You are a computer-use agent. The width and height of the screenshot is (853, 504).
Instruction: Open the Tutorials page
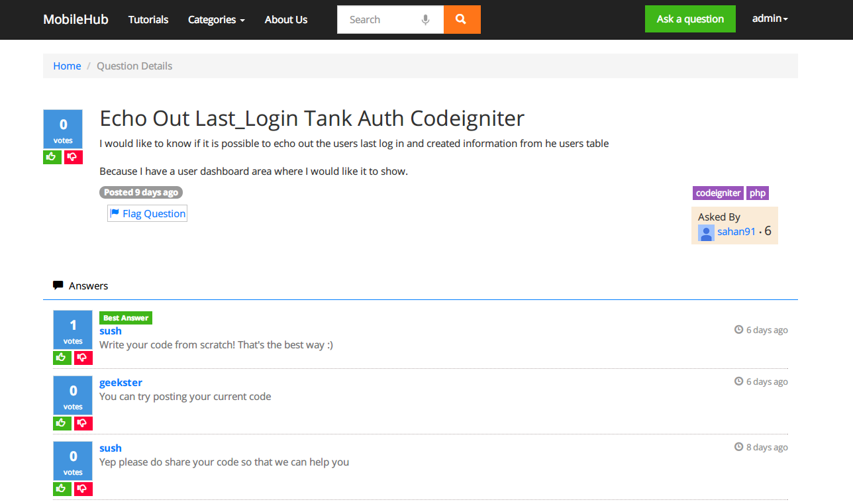pos(148,20)
